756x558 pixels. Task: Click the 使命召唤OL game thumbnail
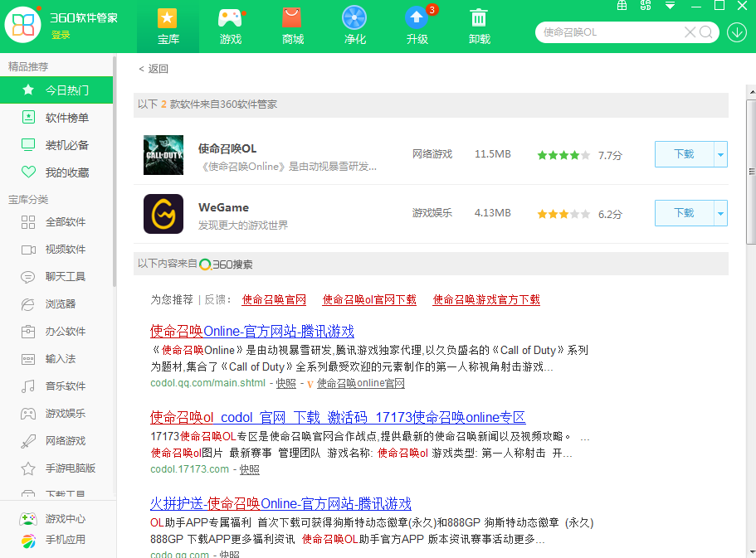pyautogui.click(x=163, y=155)
